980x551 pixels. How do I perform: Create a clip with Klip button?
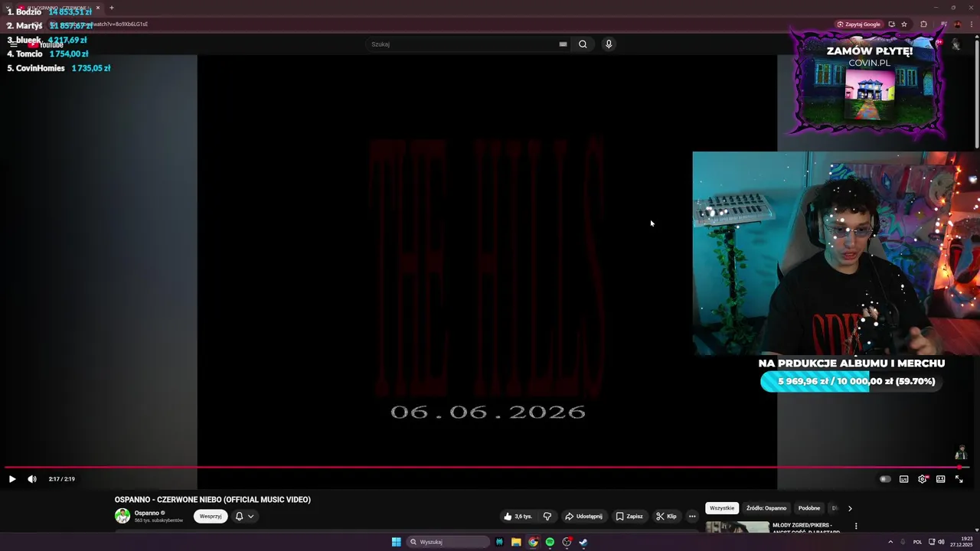coord(666,517)
